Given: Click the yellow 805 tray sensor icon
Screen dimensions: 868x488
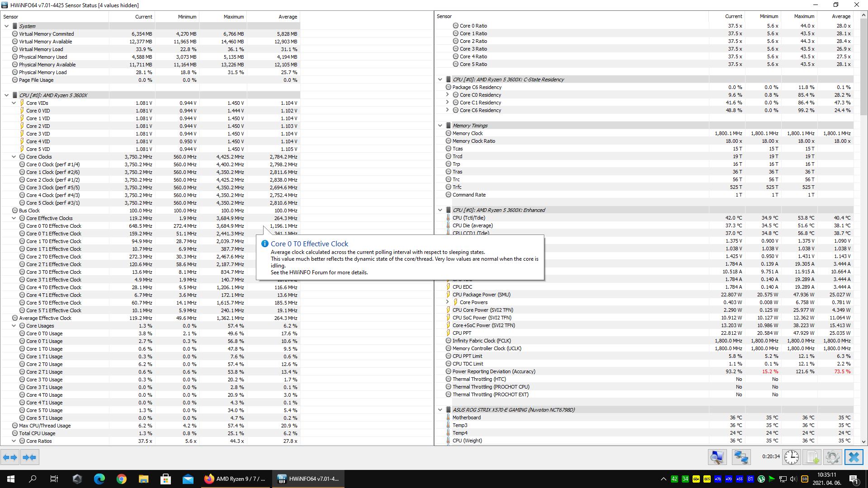Looking at the screenshot, I should [x=707, y=479].
